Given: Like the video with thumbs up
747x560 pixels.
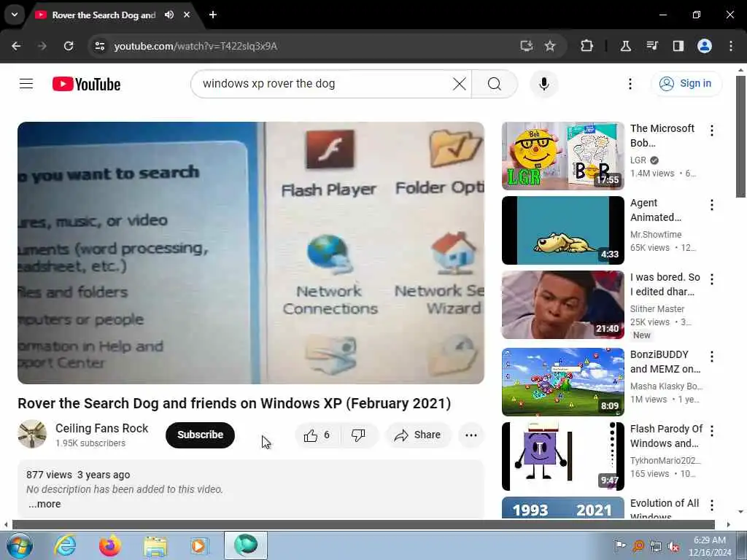Looking at the screenshot, I should coord(317,435).
